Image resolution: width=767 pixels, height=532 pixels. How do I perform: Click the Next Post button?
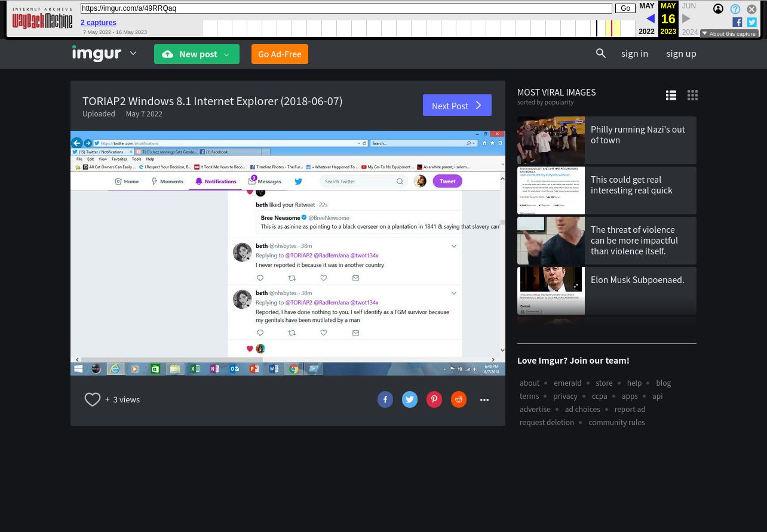(457, 106)
